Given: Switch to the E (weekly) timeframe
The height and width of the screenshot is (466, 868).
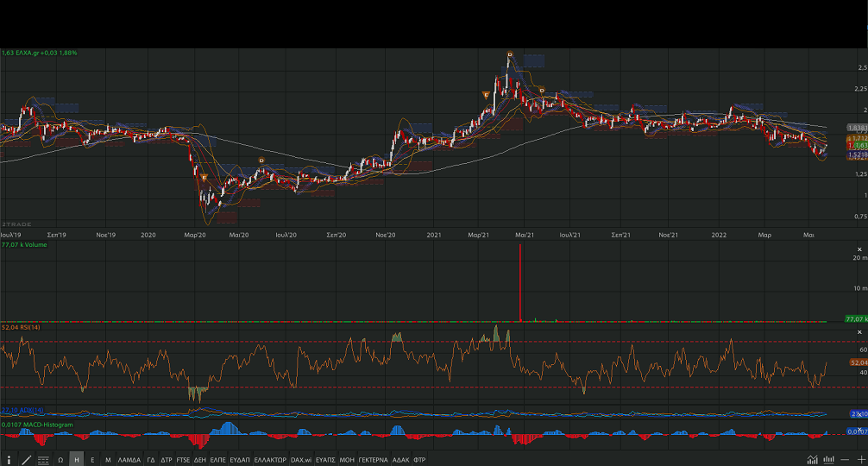Looking at the screenshot, I should pyautogui.click(x=92, y=460).
